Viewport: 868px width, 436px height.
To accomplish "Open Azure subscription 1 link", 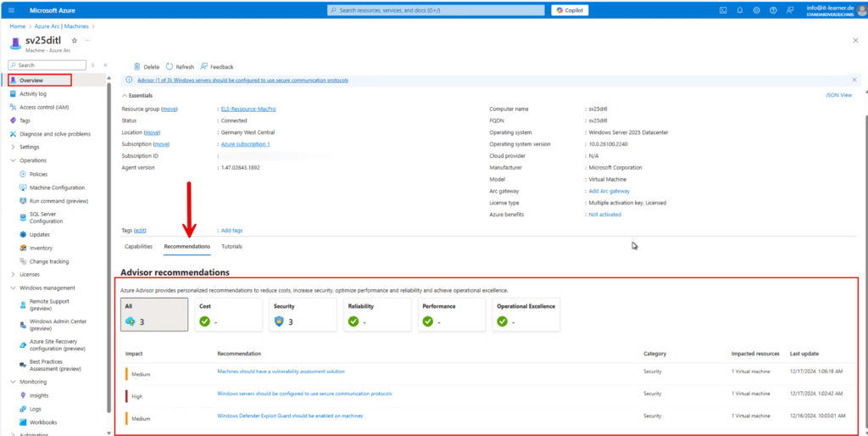I will tap(245, 143).
